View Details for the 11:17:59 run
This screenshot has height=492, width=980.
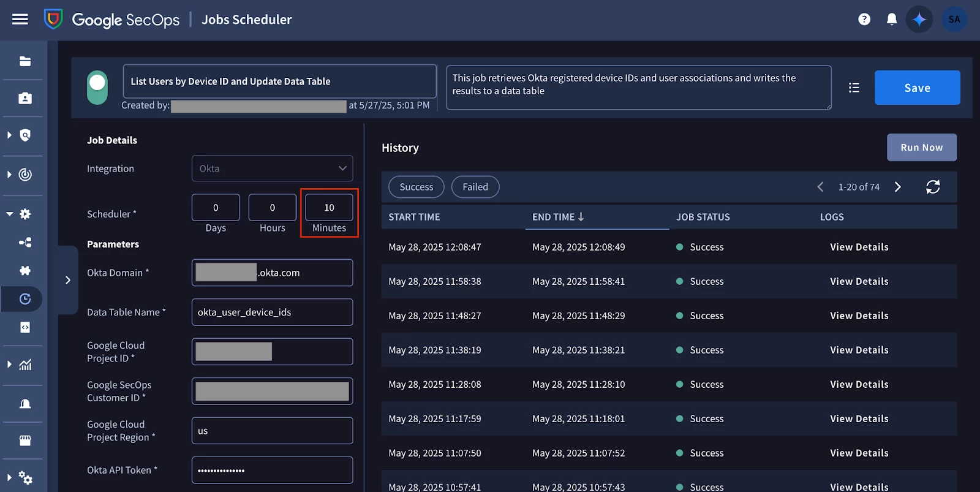(859, 418)
